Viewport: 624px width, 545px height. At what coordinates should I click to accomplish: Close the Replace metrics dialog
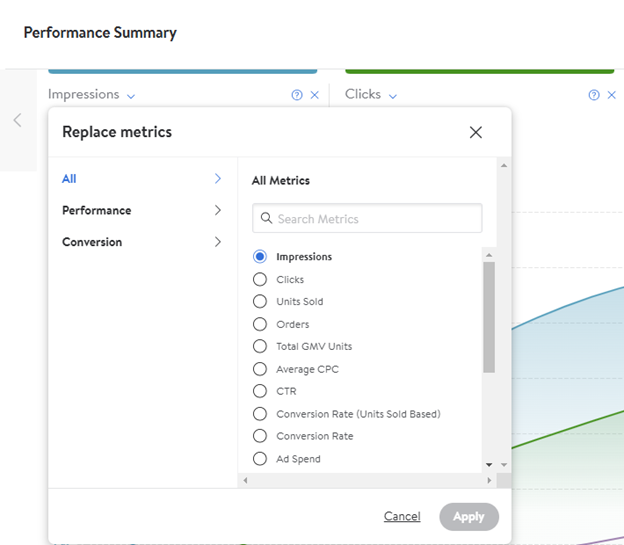(476, 132)
